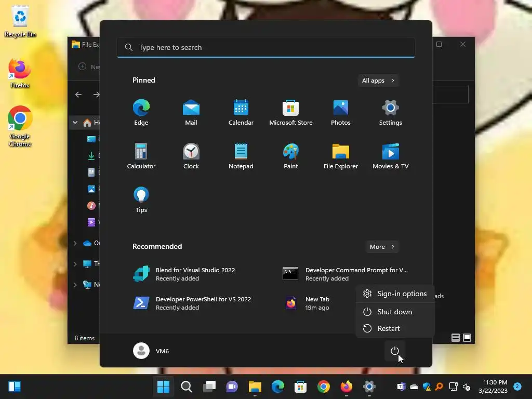Viewport: 532px width, 399px height.
Task: Open Developer Command Prompt recommendation
Action: pos(345,274)
